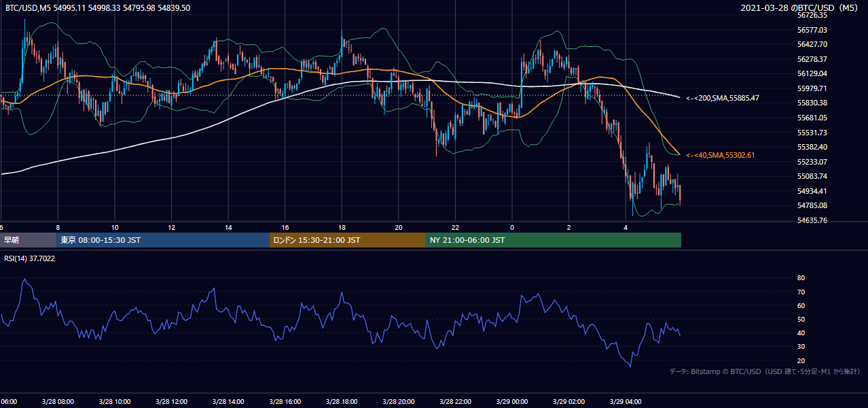Click the 3/28 14:00 date label
This screenshot has height=408, width=868.
228,402
